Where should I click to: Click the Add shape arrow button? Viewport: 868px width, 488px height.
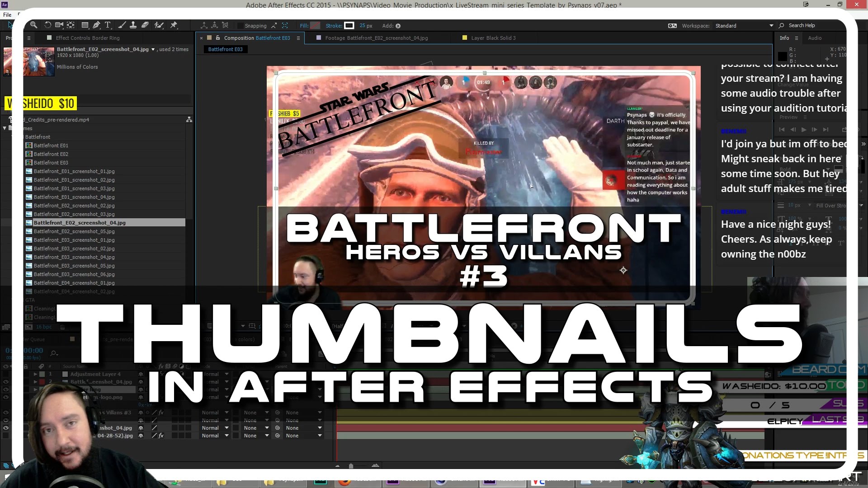(398, 26)
